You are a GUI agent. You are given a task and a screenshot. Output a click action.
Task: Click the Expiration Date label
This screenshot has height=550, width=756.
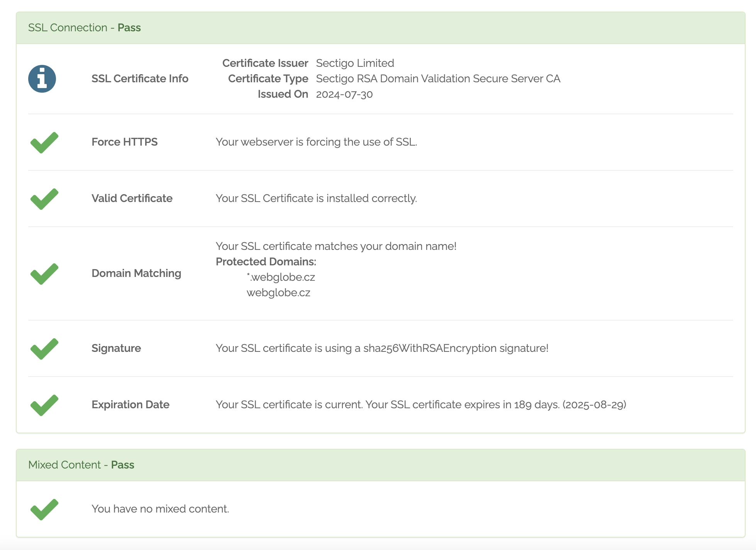(x=131, y=405)
